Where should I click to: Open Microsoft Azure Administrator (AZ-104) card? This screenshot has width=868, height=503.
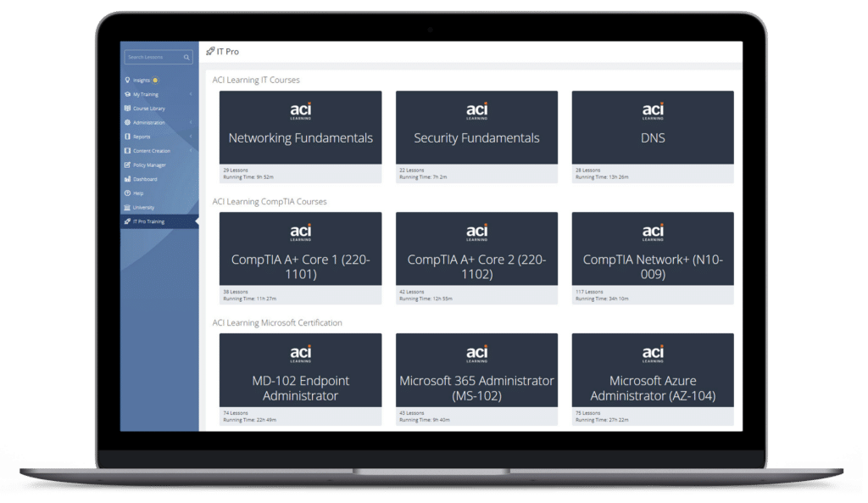point(653,379)
